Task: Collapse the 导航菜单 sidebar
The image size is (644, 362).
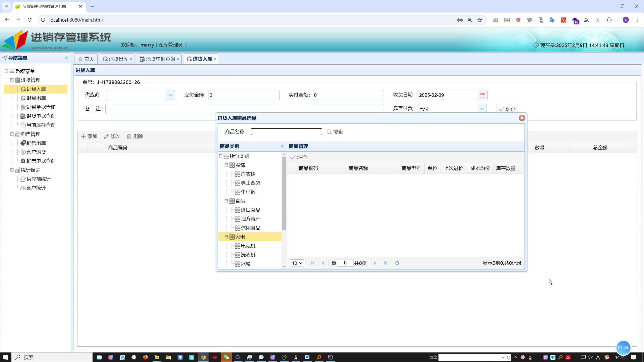Action: [x=66, y=58]
